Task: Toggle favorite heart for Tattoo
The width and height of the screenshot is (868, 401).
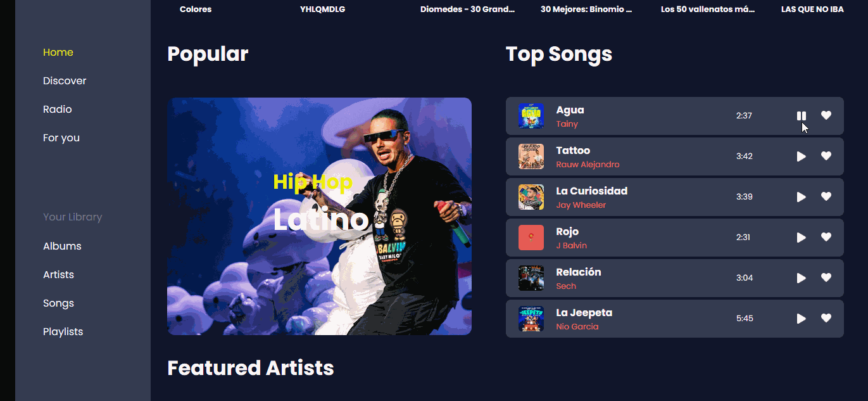Action: [x=826, y=156]
